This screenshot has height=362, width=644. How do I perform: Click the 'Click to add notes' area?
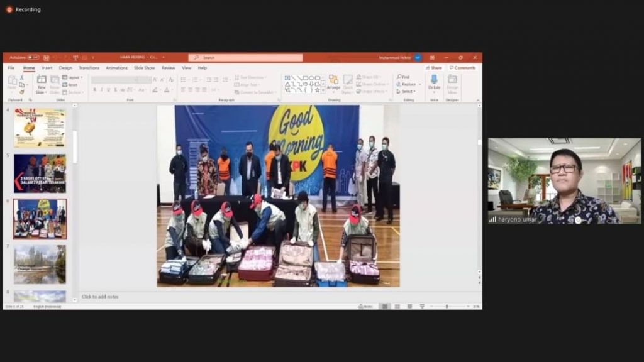pos(100,297)
